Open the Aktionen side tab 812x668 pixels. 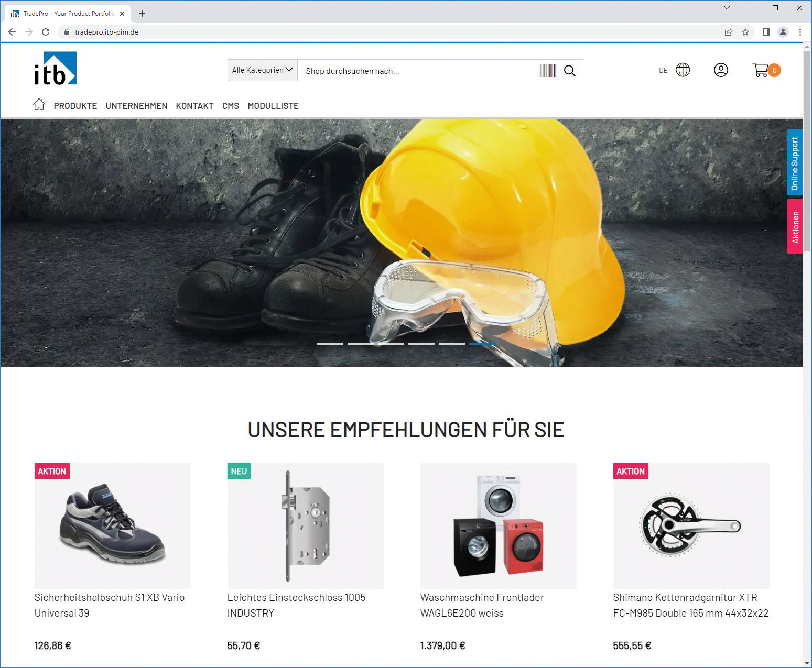tap(795, 226)
